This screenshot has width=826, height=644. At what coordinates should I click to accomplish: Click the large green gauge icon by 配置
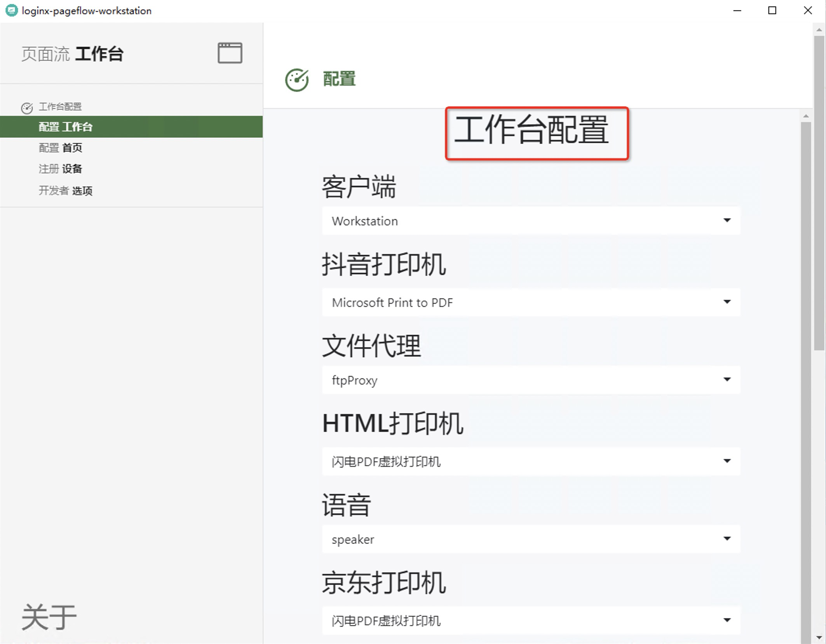point(297,80)
